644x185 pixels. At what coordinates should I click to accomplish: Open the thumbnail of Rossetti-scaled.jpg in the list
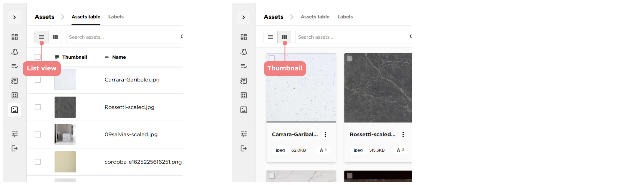point(65,107)
